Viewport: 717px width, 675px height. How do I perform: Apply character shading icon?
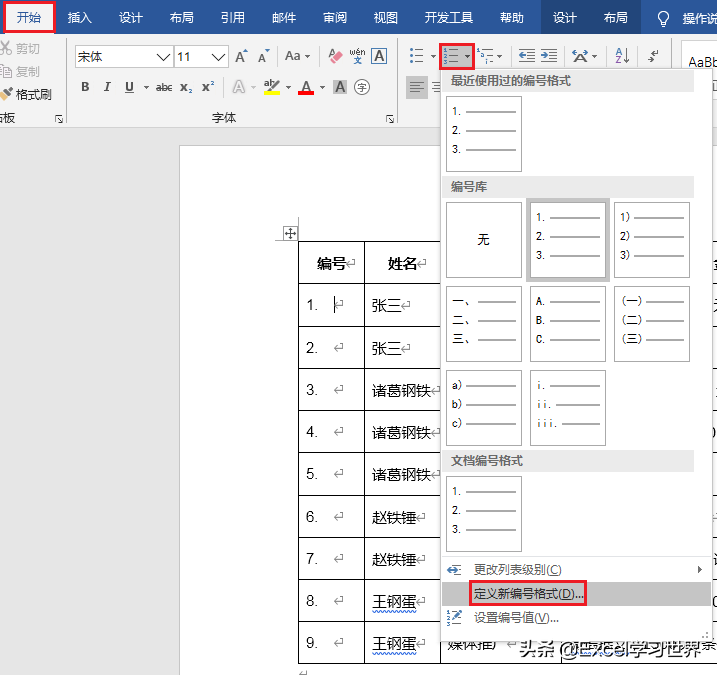click(340, 87)
